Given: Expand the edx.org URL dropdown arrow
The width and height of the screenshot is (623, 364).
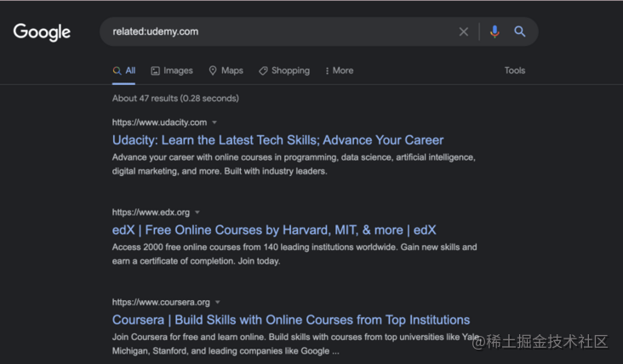Looking at the screenshot, I should point(197,213).
